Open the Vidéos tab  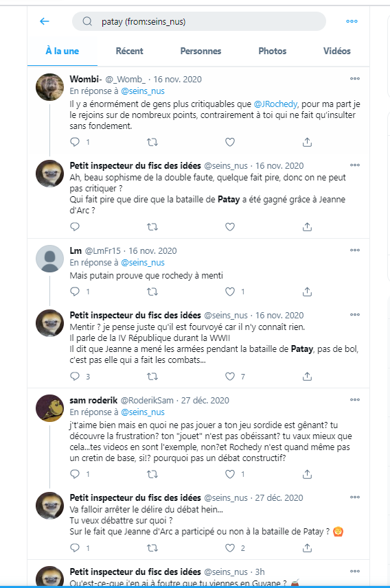[337, 51]
